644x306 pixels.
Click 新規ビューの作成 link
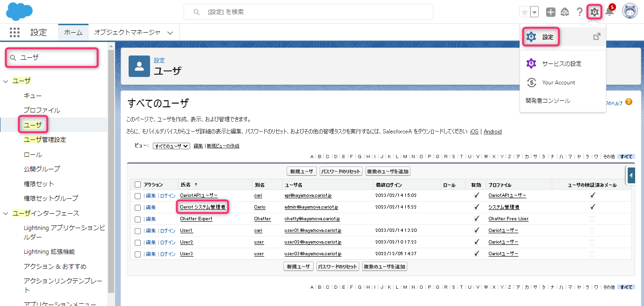click(x=223, y=146)
